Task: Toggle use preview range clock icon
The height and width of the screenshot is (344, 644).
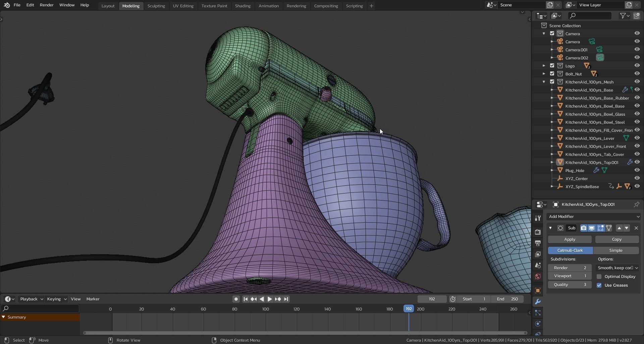Action: tap(453, 299)
